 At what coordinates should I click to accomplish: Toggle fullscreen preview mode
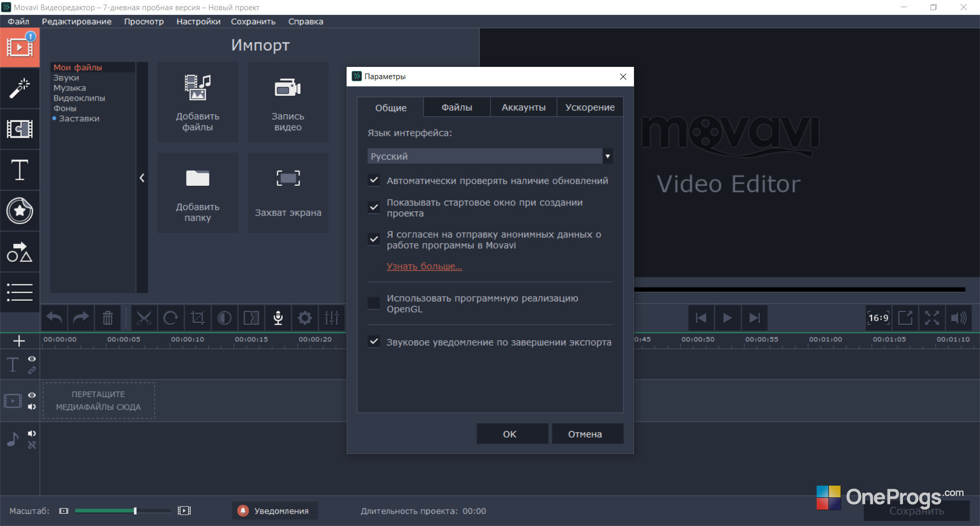(932, 318)
